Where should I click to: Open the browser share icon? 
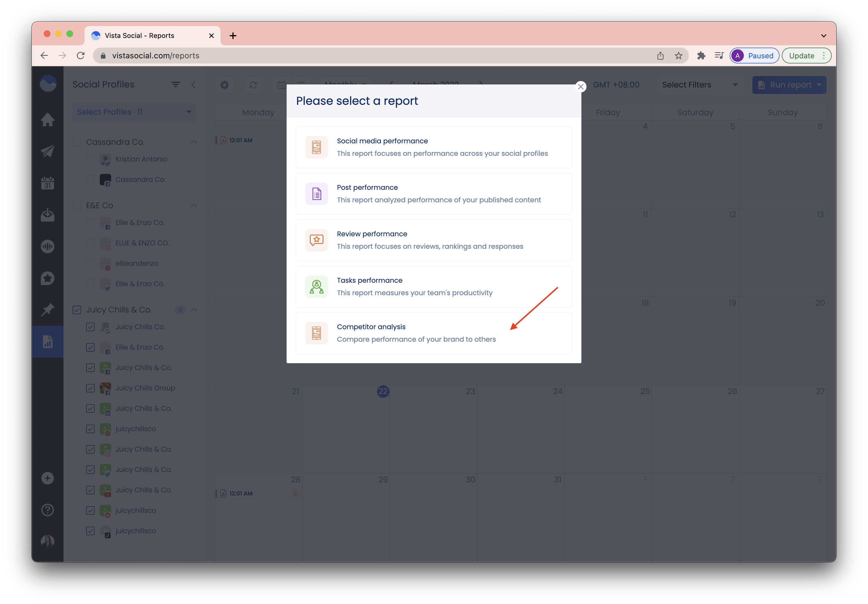click(x=660, y=56)
